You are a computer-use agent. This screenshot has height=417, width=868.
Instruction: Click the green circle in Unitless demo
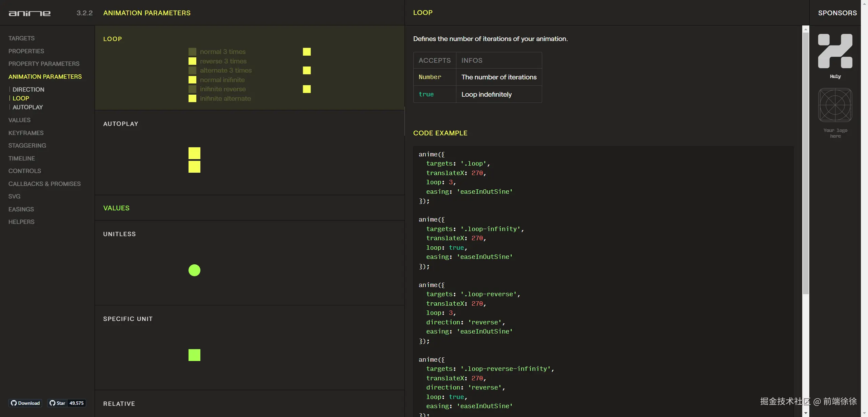(194, 270)
